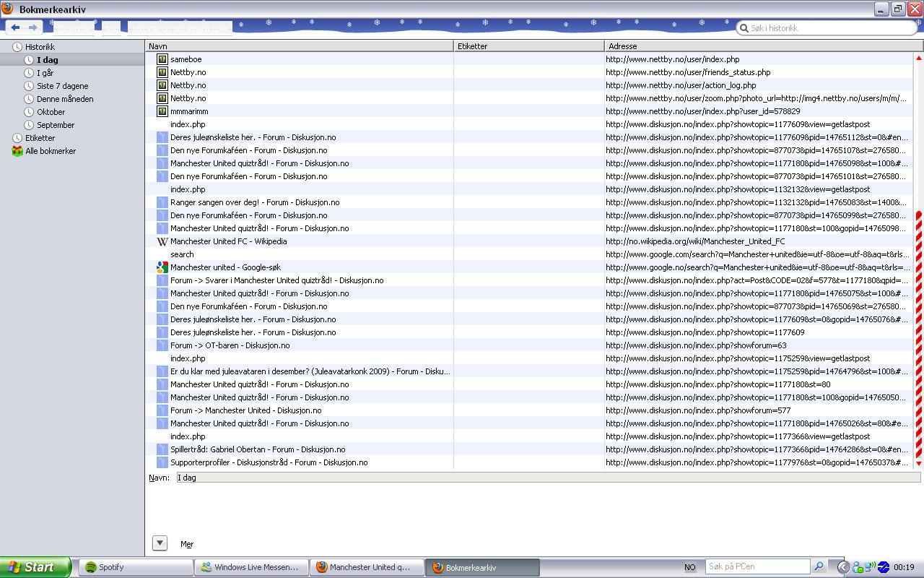
Task: Open the Oktober history folder
Action: 51,112
